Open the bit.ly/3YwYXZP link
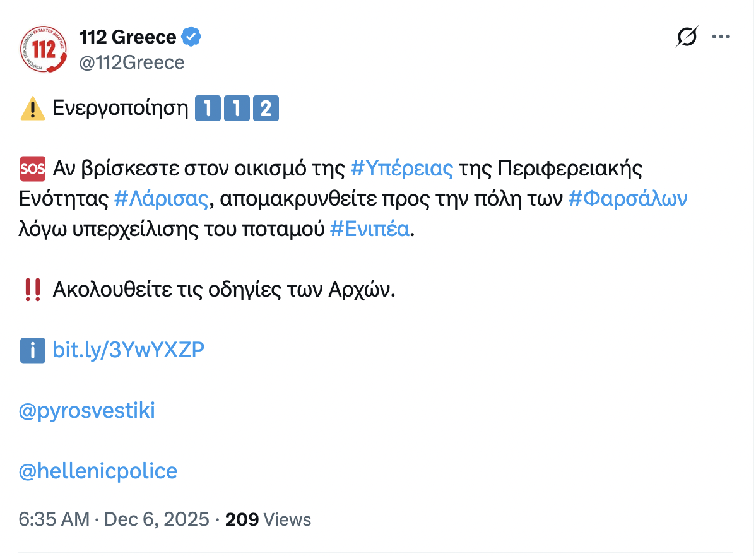The image size is (756, 556). pos(129,350)
